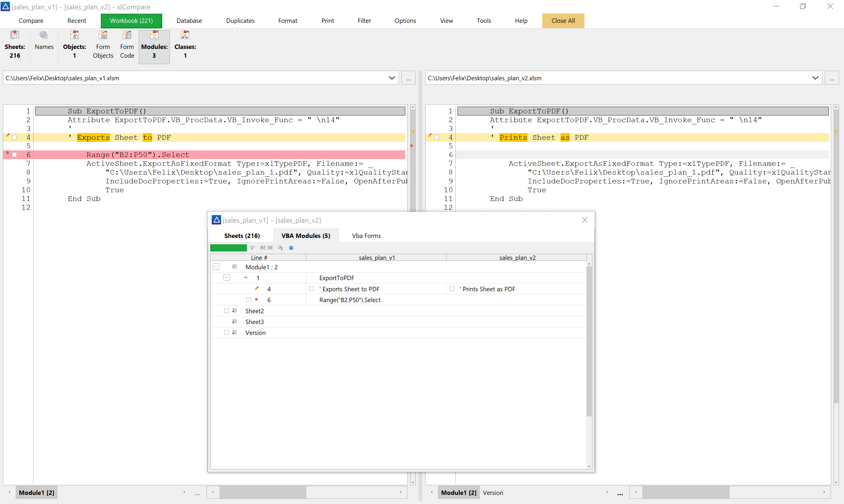Click the blue help icon in dialog toolbar
The height and width of the screenshot is (504, 844).
tap(291, 248)
